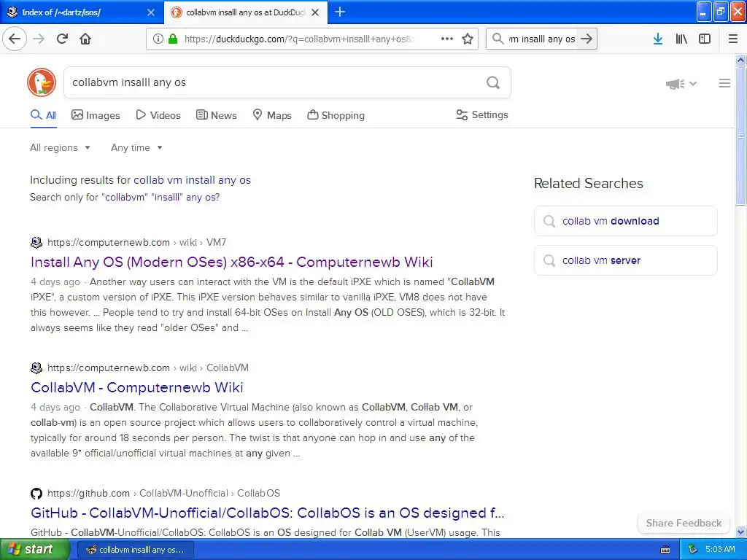The width and height of the screenshot is (747, 560).
Task: Switch to Videos results
Action: point(158,115)
